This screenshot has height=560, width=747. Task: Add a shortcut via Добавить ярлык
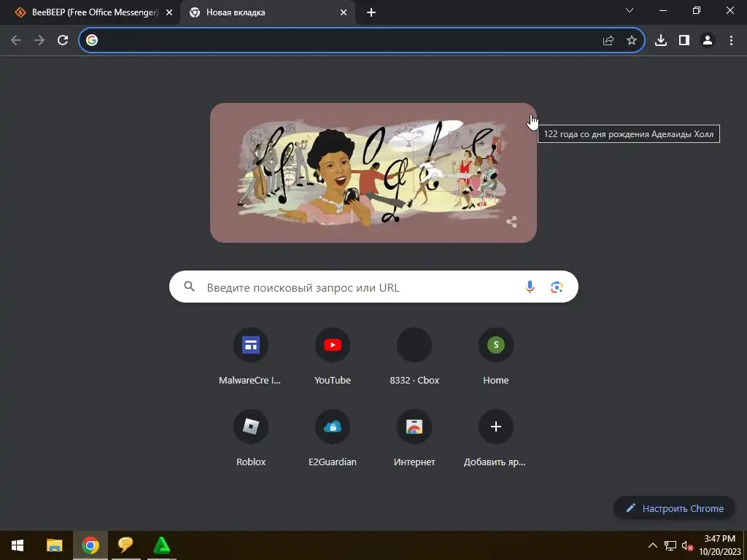pyautogui.click(x=496, y=438)
